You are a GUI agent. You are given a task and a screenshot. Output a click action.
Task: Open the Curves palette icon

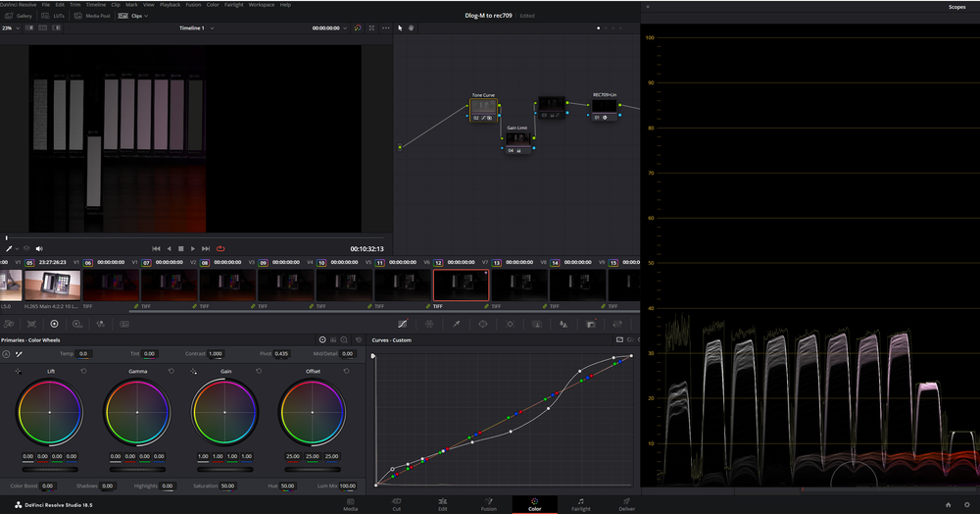(403, 324)
